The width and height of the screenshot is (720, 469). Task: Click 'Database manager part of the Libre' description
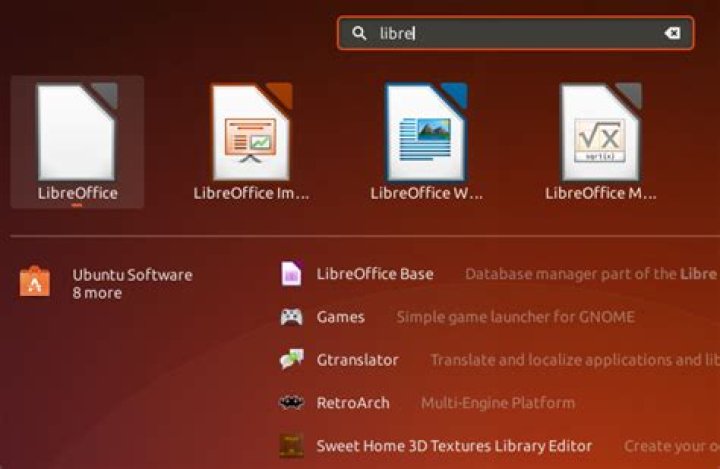pyautogui.click(x=591, y=274)
